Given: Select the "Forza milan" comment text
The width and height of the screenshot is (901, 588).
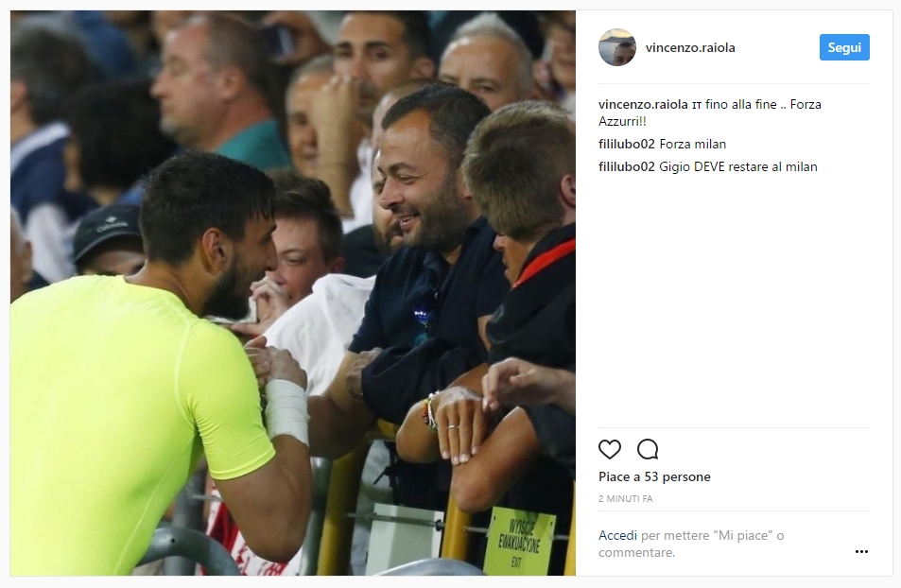Looking at the screenshot, I should (x=692, y=144).
